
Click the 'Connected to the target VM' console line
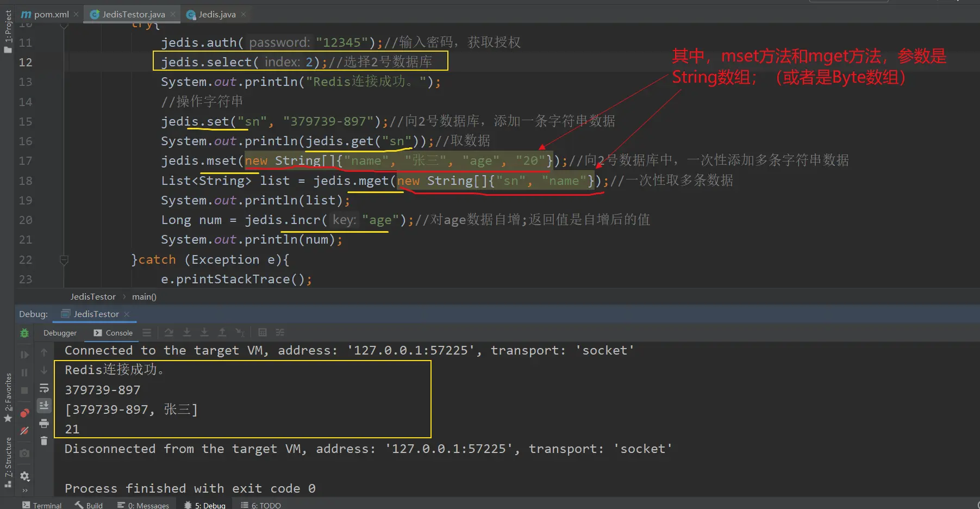pyautogui.click(x=349, y=350)
